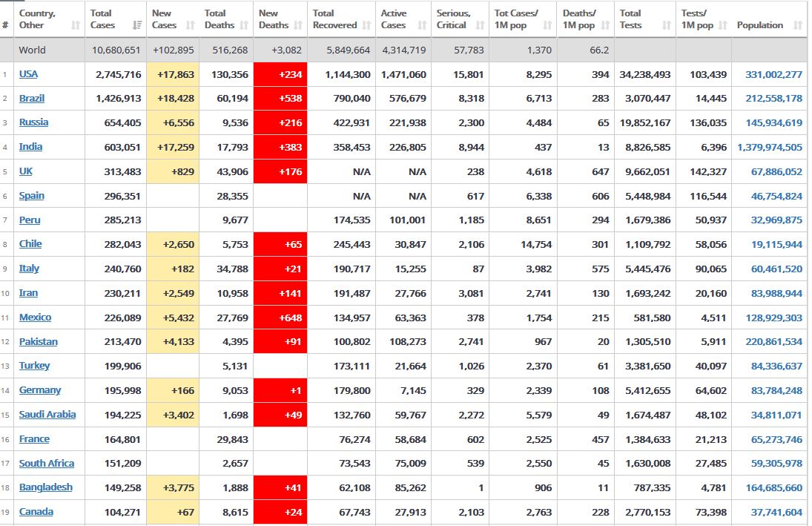Click the sort icon beside Total Cases
The width and height of the screenshot is (812, 526).
point(137,25)
